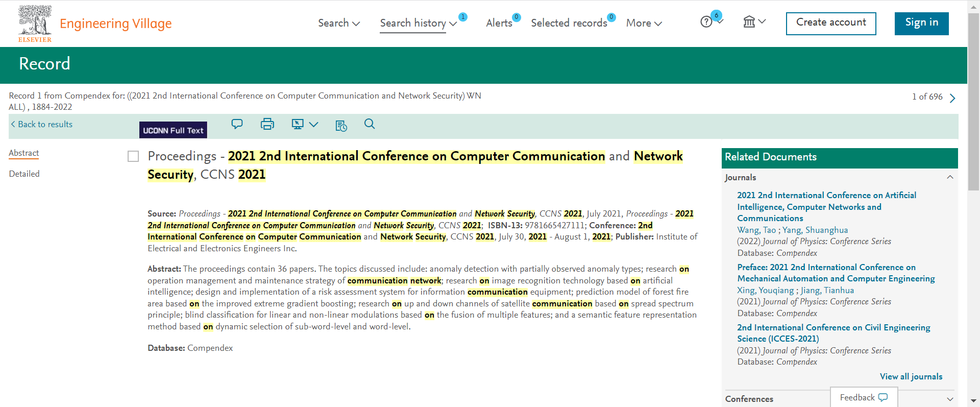Click author Wang, Tao
The width and height of the screenshot is (980, 407).
pyautogui.click(x=756, y=230)
